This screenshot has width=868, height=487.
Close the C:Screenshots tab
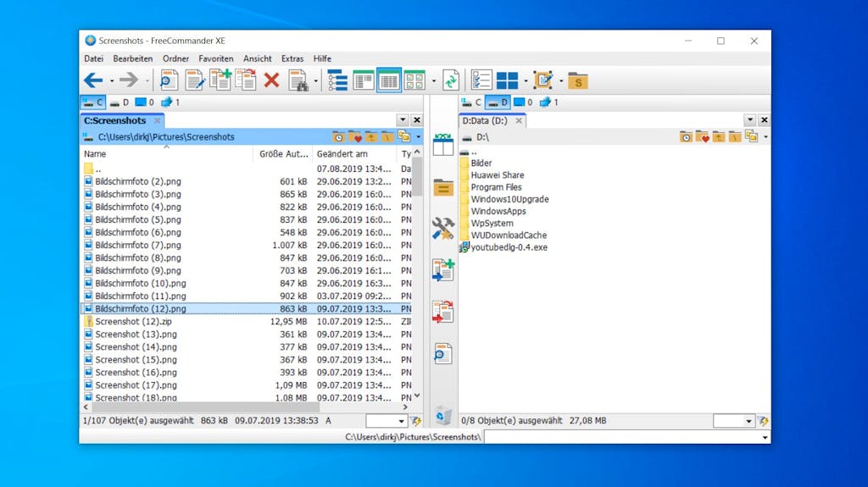[x=157, y=120]
